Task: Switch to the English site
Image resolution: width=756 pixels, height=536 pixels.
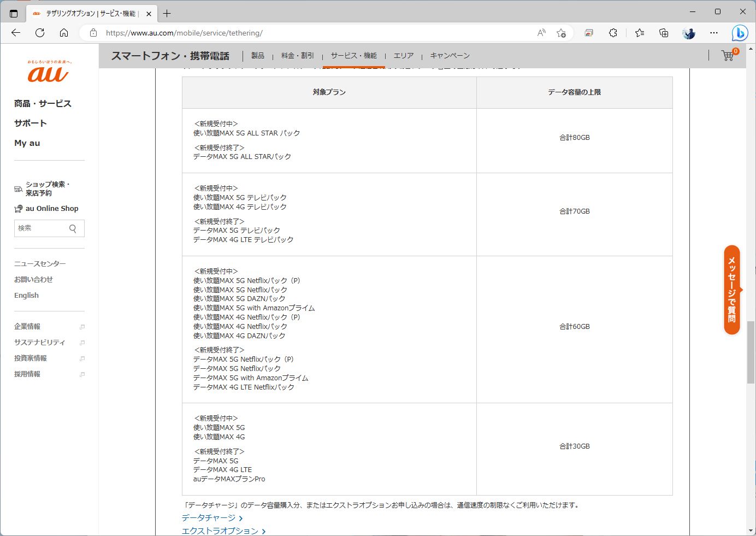Action: [26, 295]
